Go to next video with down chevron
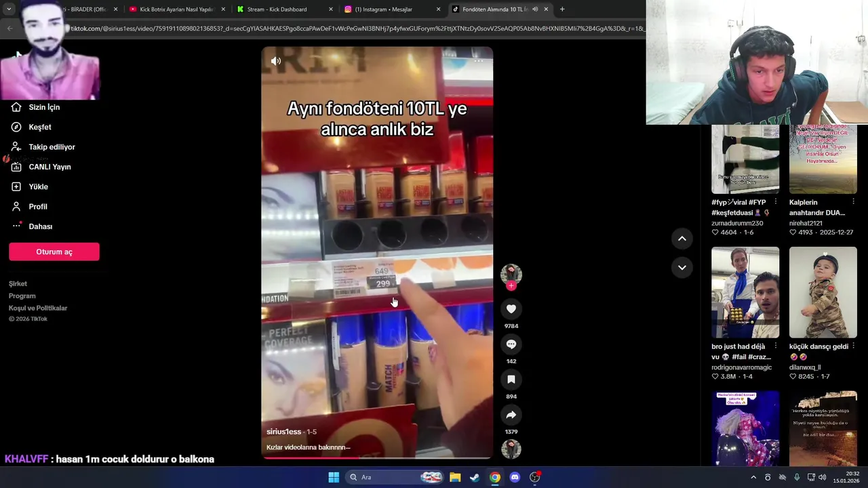This screenshot has height=488, width=868. click(682, 268)
